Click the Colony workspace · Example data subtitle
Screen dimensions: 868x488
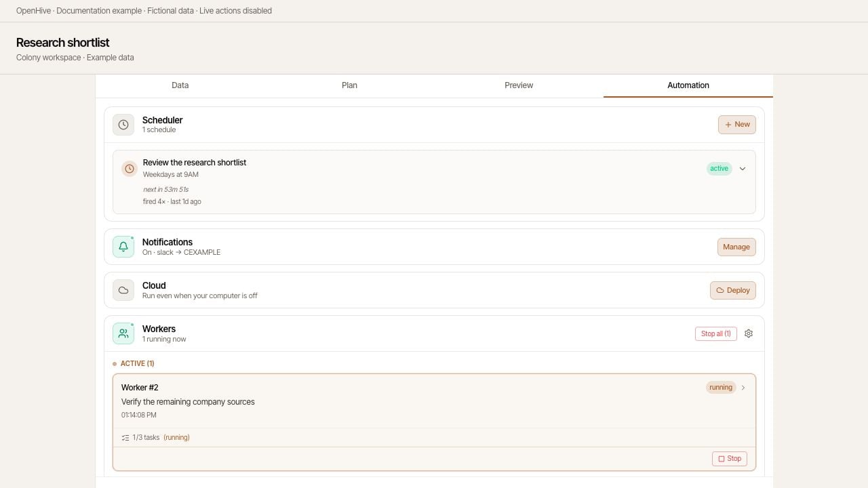coord(75,58)
